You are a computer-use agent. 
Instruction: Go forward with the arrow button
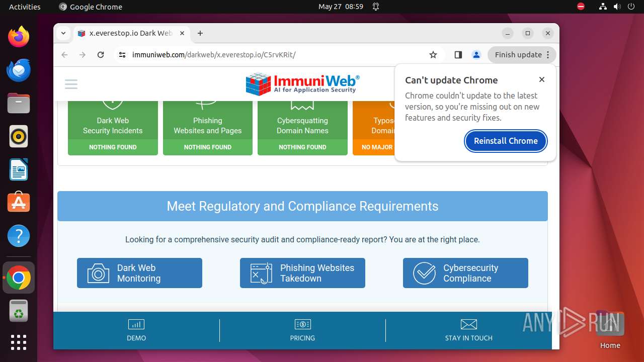83,55
